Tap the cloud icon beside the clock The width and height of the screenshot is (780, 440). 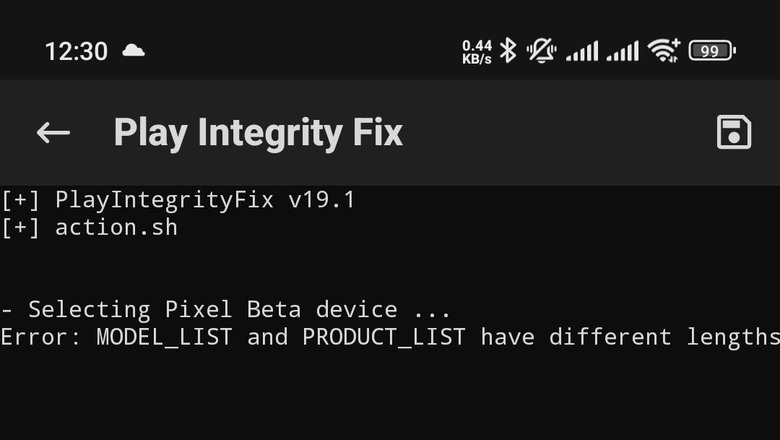[133, 50]
